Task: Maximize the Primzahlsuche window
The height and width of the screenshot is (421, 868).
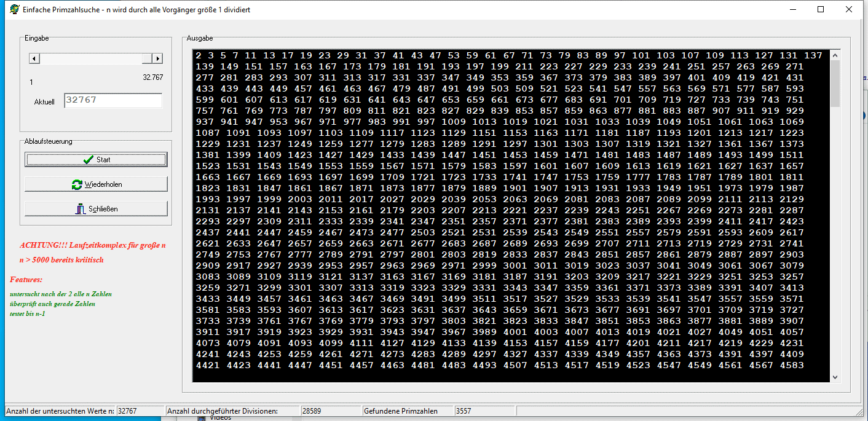Action: 821,9
